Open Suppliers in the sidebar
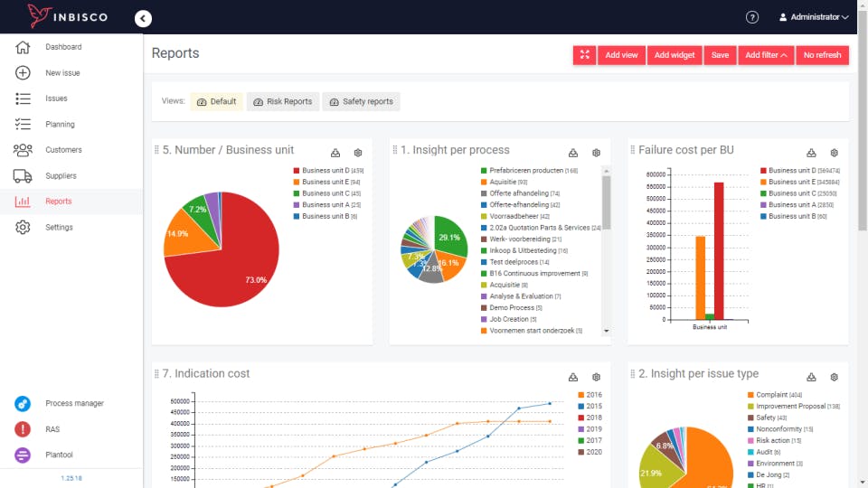The image size is (868, 488). [61, 176]
